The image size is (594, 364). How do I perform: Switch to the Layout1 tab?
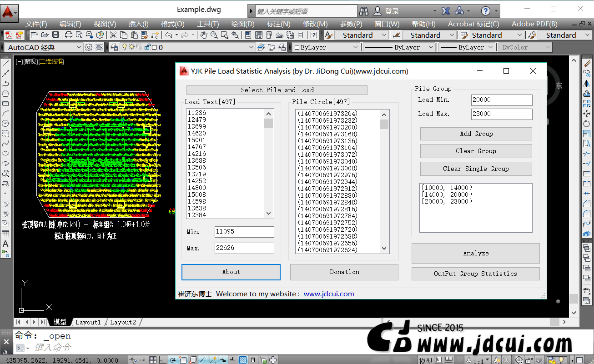point(88,322)
